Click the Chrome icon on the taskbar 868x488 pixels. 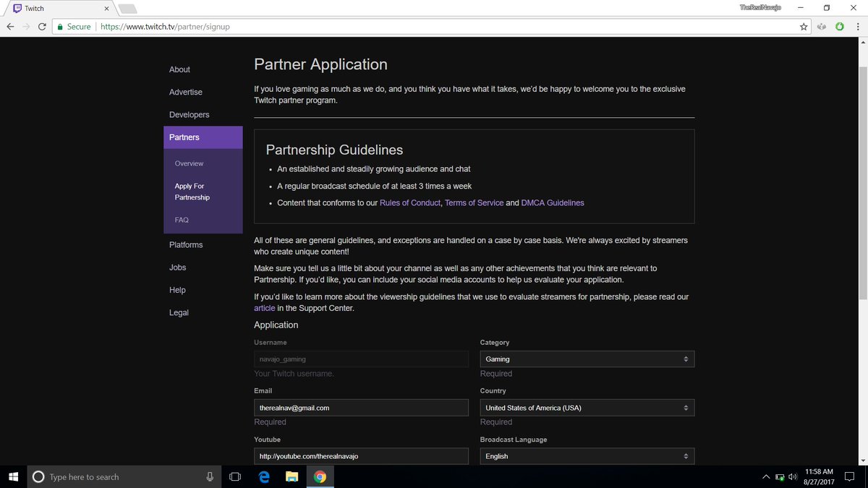click(320, 476)
